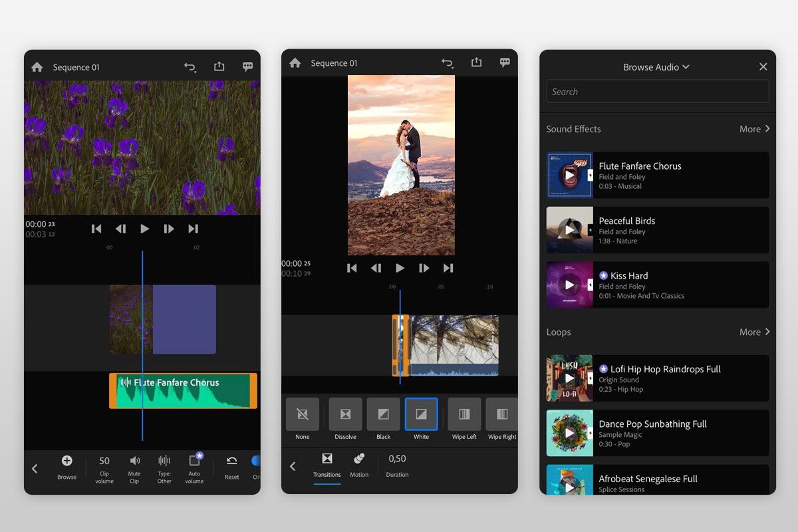The width and height of the screenshot is (798, 532).
Task: Play the Peaceful Birds audio preview
Action: 569,229
